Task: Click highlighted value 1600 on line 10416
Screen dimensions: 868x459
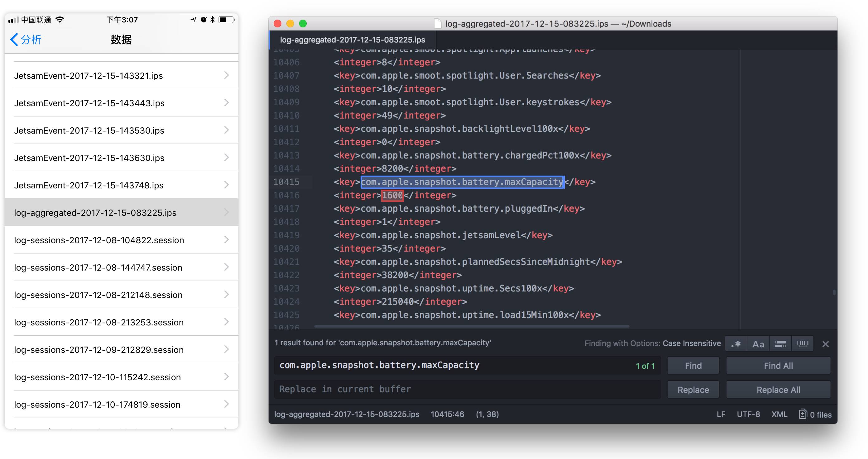Action: coord(392,195)
